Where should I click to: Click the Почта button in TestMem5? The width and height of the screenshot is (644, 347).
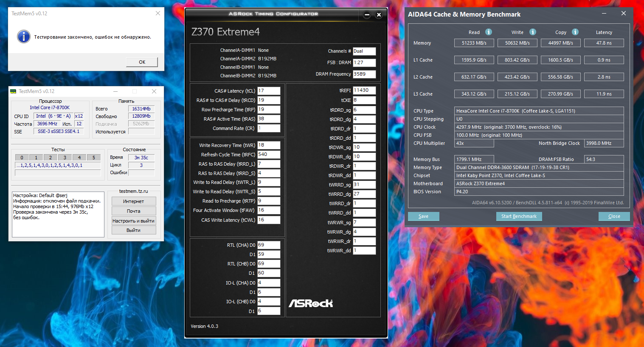coord(134,211)
